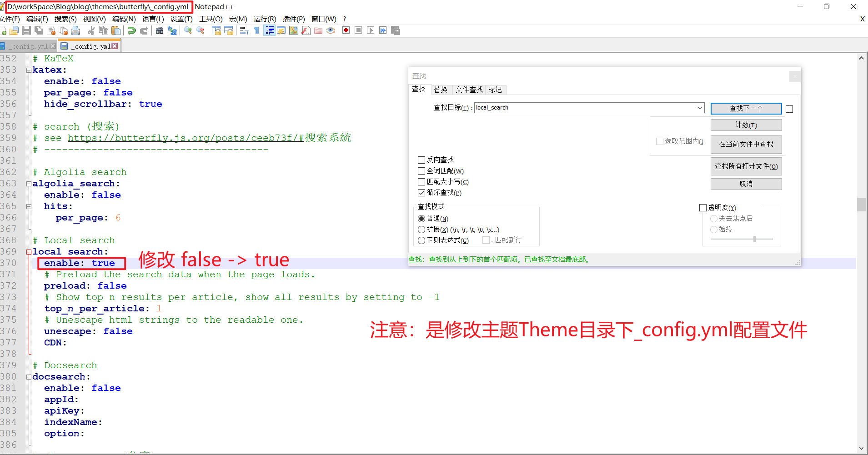
Task: Collapse the algolia_search block fold marker
Action: tap(29, 184)
